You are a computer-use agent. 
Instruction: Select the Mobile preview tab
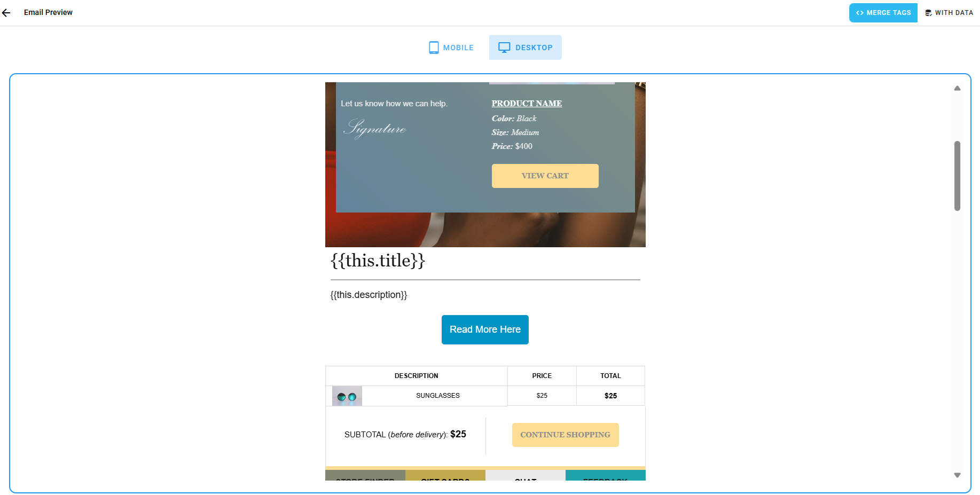451,48
